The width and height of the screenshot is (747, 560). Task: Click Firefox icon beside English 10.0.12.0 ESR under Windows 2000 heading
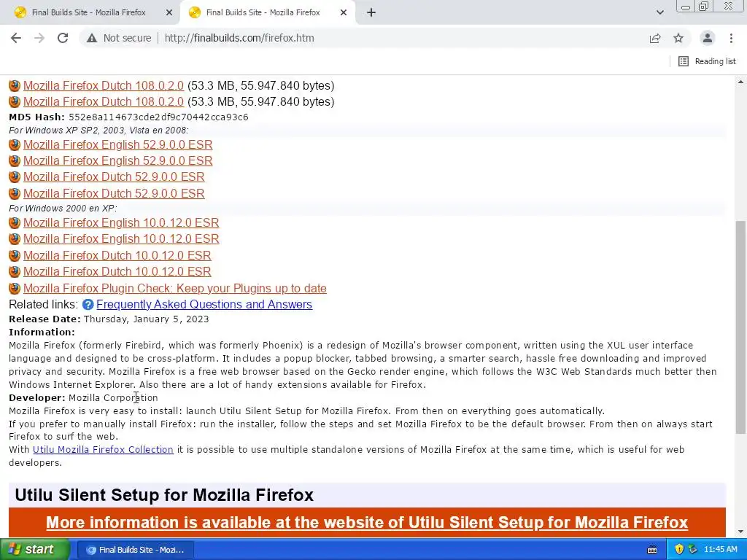pos(15,222)
